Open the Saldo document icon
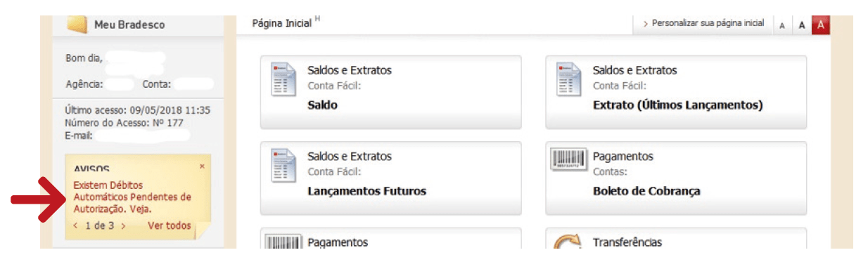The image size is (868, 269). (x=284, y=79)
